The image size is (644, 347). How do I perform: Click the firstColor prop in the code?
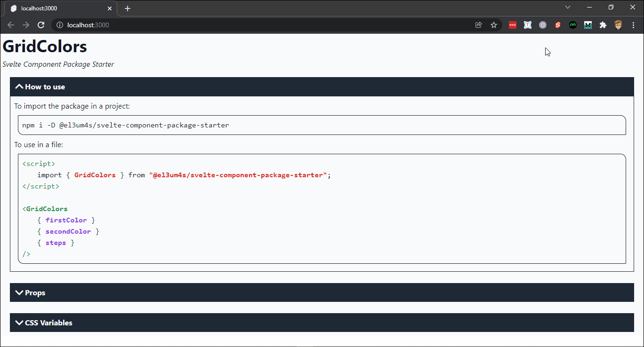click(66, 220)
